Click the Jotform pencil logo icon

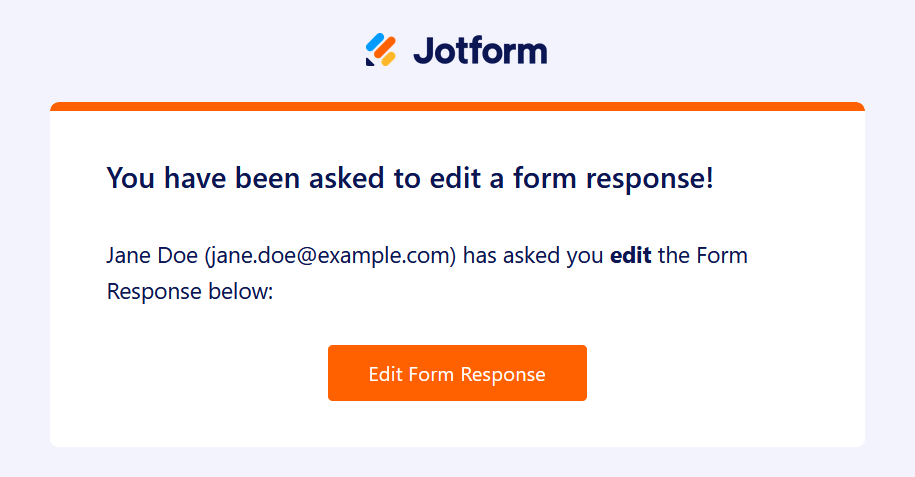point(381,50)
